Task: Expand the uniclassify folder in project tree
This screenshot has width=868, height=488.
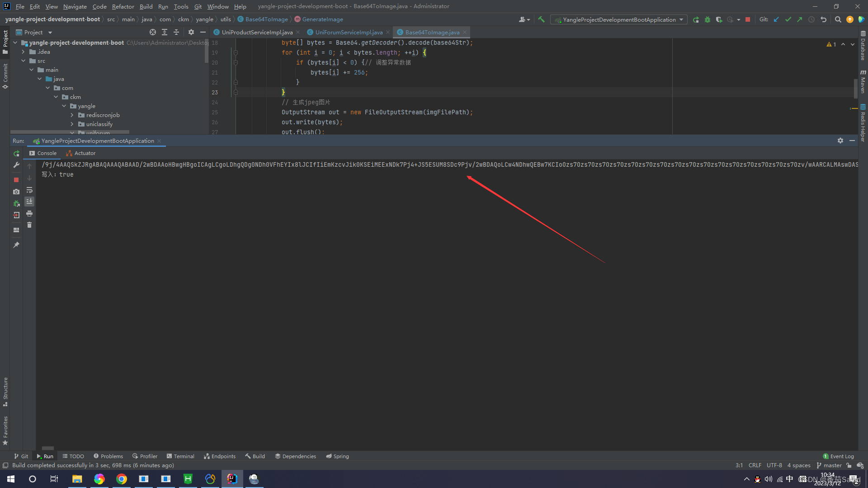Action: coord(71,123)
